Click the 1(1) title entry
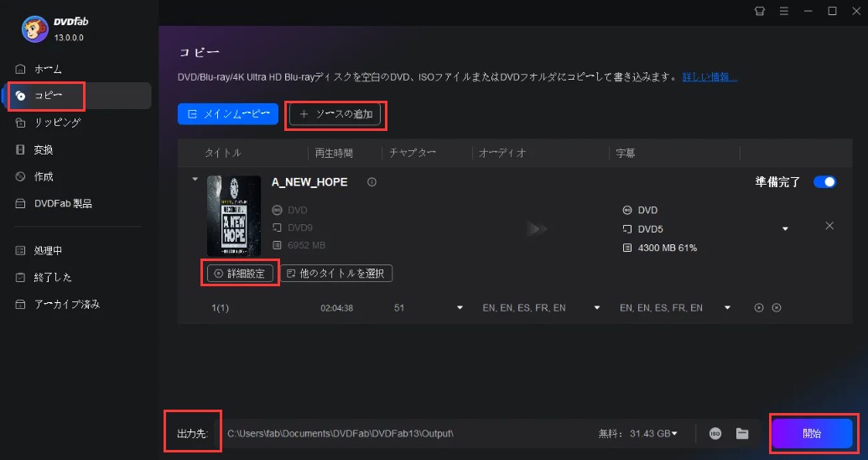The width and height of the screenshot is (868, 460). coord(220,307)
